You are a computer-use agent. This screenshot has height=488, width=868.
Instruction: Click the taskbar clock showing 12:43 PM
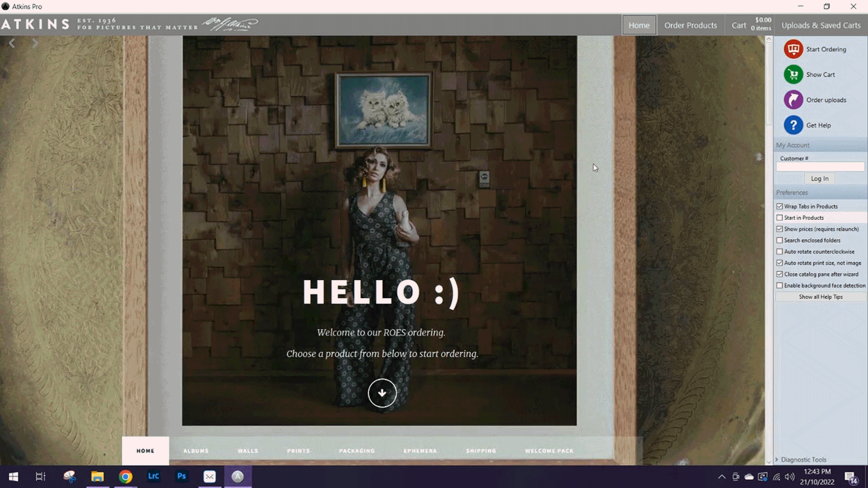click(817, 476)
